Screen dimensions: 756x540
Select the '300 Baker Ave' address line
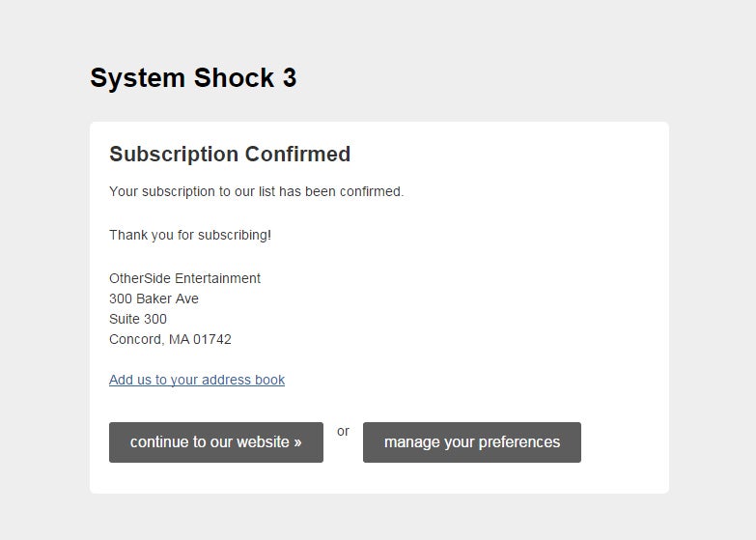tap(154, 298)
